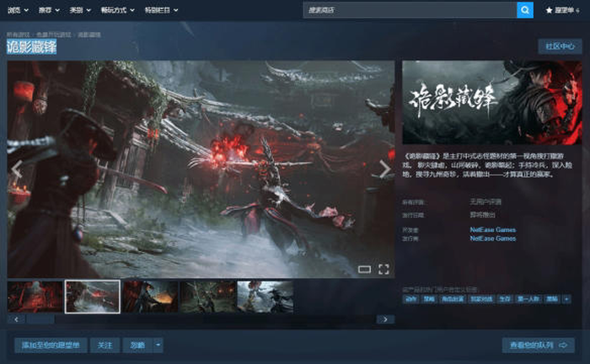Go to the previous screenshot with left arrow
Image resolution: width=590 pixels, height=364 pixels.
point(16,169)
